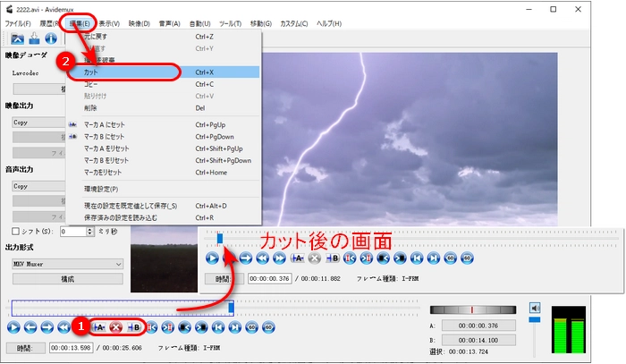Show file information with the toolbar info icon
The image size is (626, 364).
pyautogui.click(x=51, y=38)
